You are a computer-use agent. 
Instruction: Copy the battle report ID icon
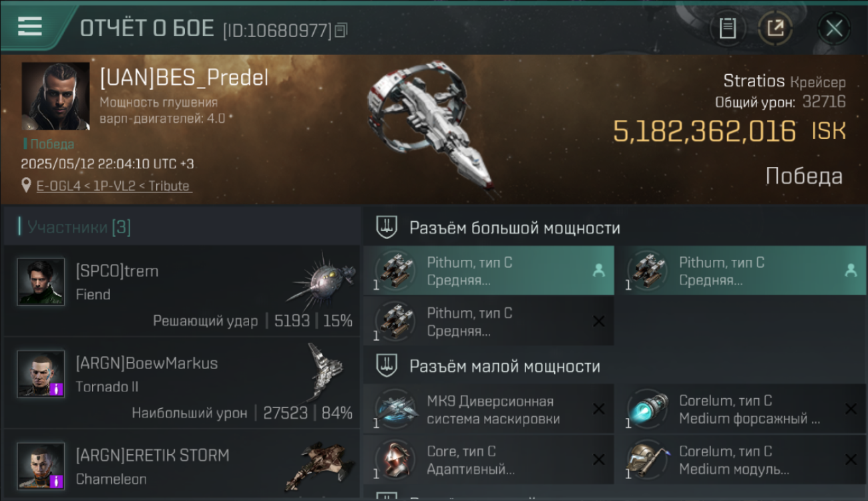point(341,30)
